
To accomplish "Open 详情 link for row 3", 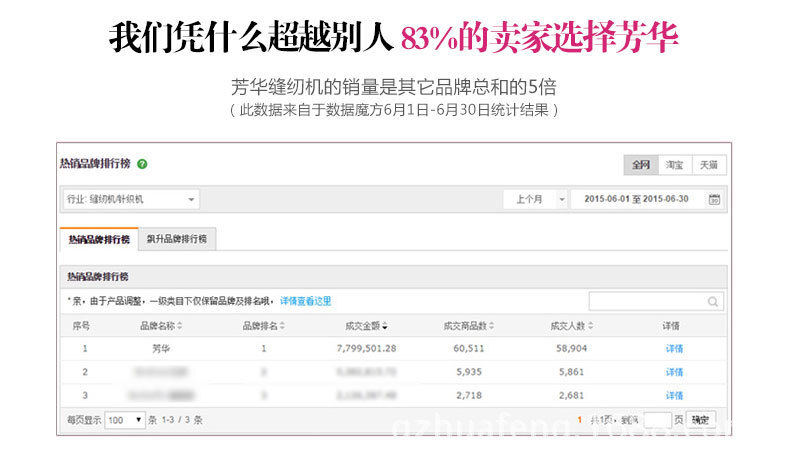I will [674, 395].
